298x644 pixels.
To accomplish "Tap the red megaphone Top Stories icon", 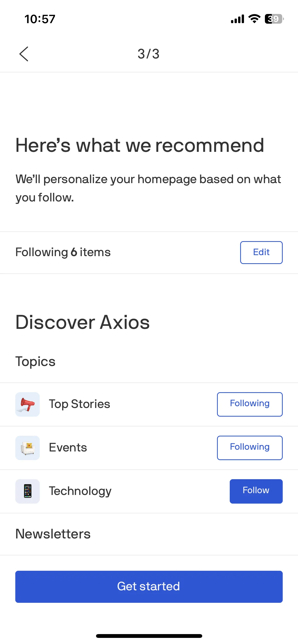I will pos(28,404).
